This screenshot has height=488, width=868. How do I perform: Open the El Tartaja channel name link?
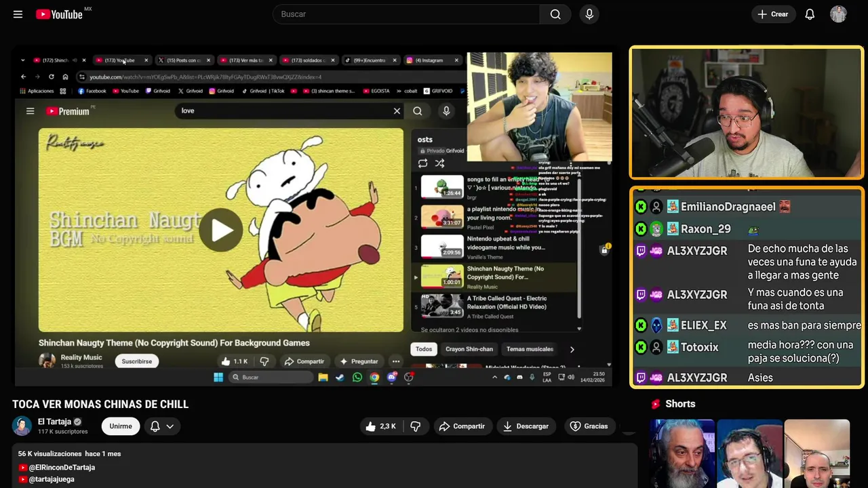54,422
